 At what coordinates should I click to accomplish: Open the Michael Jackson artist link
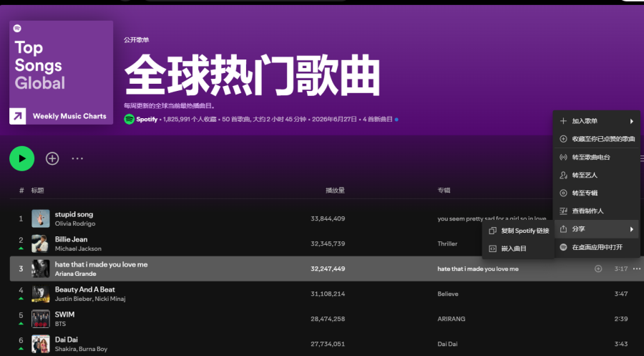pyautogui.click(x=78, y=249)
